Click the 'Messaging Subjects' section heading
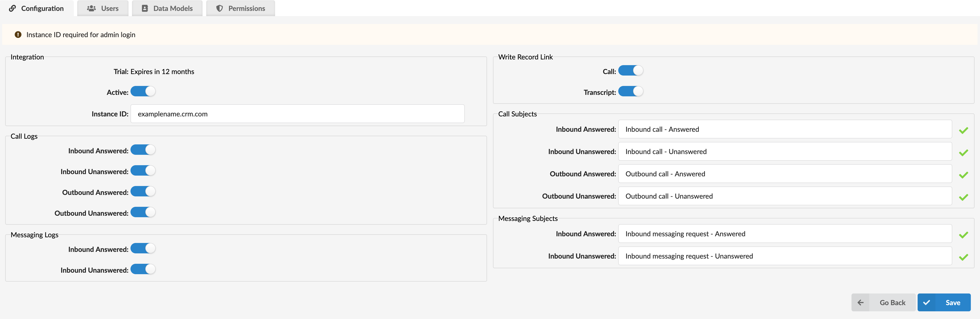 [528, 218]
